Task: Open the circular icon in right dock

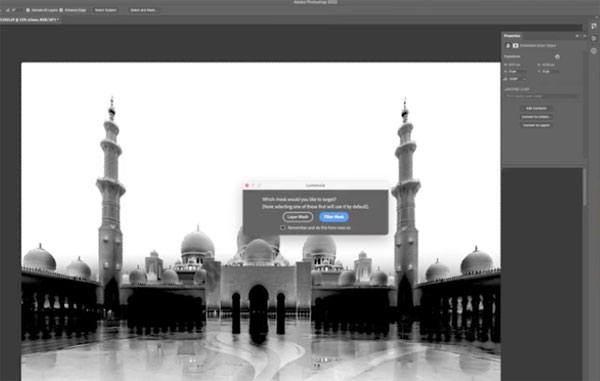Action: (x=593, y=50)
